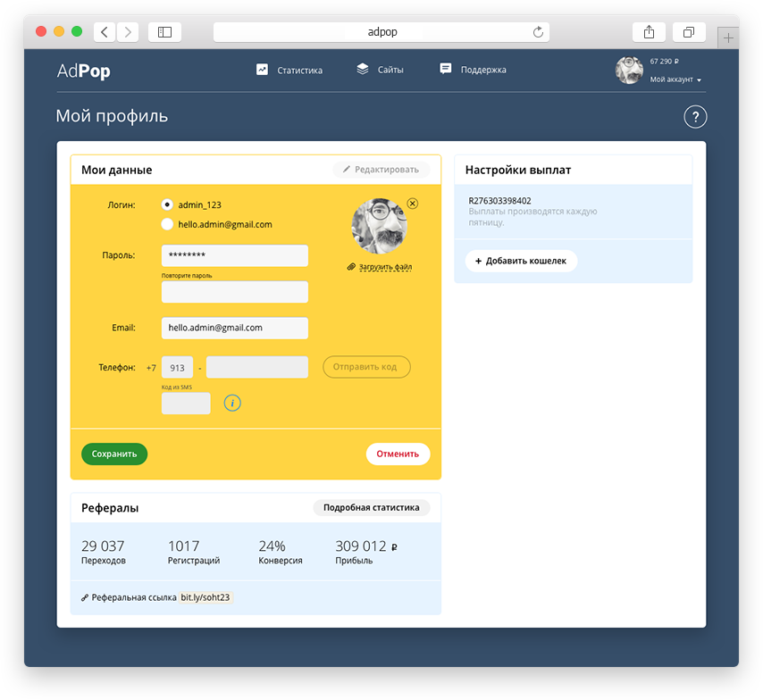Click the header account avatar
763x700 pixels.
(x=629, y=70)
